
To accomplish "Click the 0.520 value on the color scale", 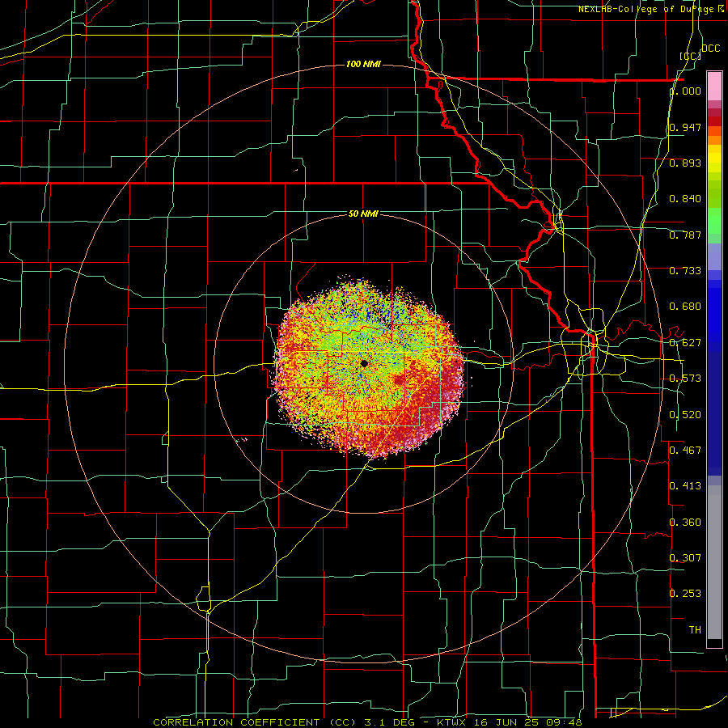I will [685, 415].
